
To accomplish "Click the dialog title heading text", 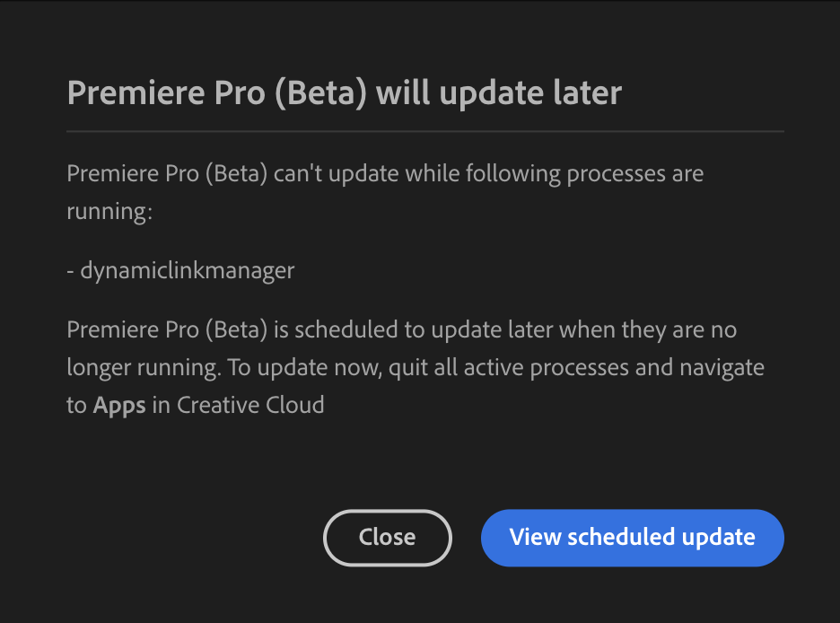I will [344, 93].
